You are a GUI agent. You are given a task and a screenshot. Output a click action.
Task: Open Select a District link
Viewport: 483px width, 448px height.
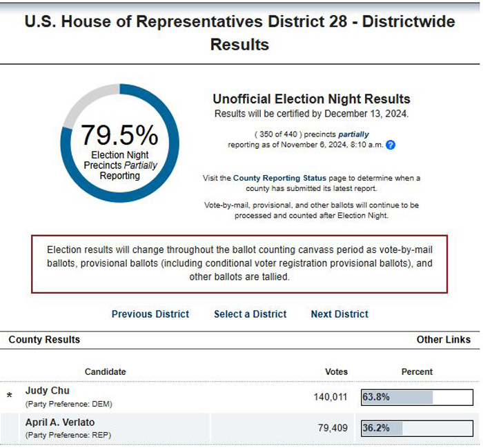pyautogui.click(x=250, y=314)
